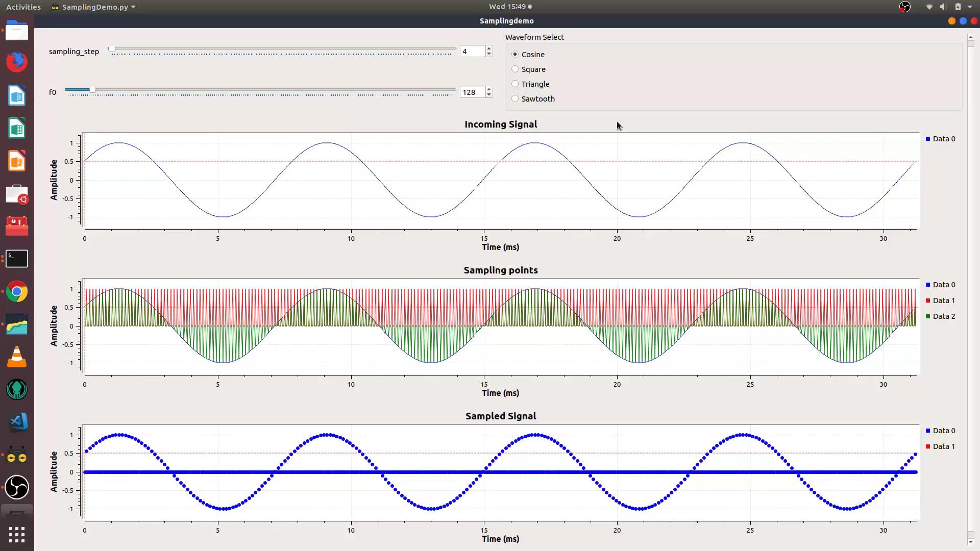Click the f0 label

pyautogui.click(x=53, y=92)
